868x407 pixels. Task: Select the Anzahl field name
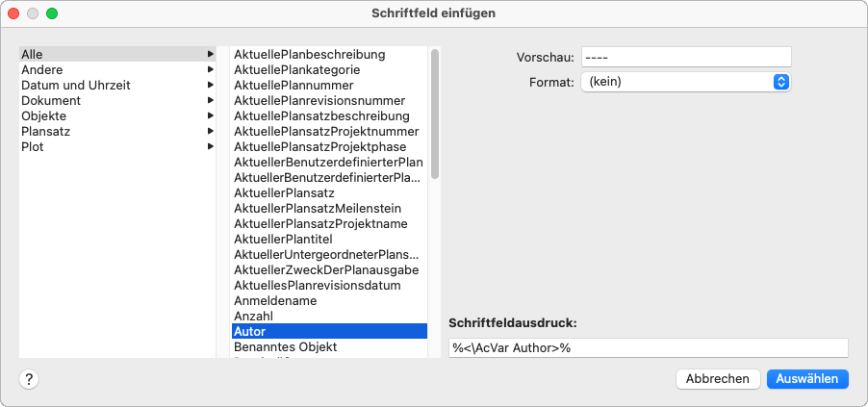point(253,316)
